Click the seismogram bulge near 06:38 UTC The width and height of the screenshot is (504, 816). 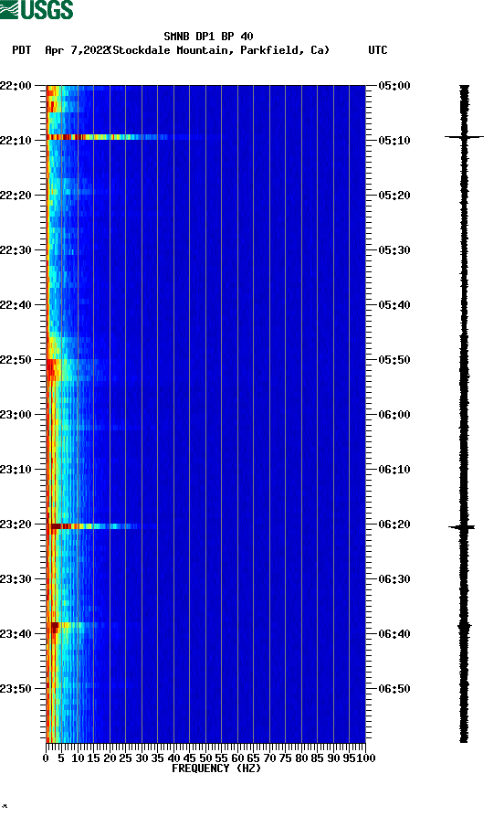(465, 627)
